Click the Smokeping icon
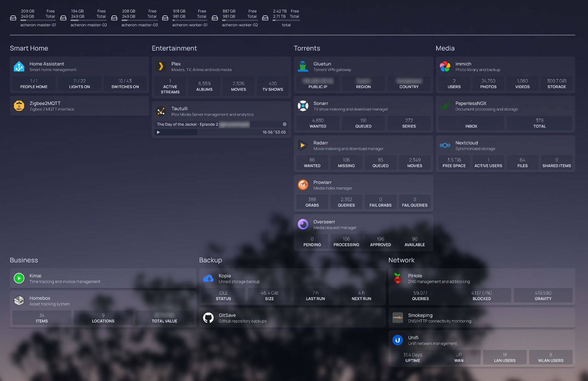Viewport: 588px width, 381px height. [397, 318]
